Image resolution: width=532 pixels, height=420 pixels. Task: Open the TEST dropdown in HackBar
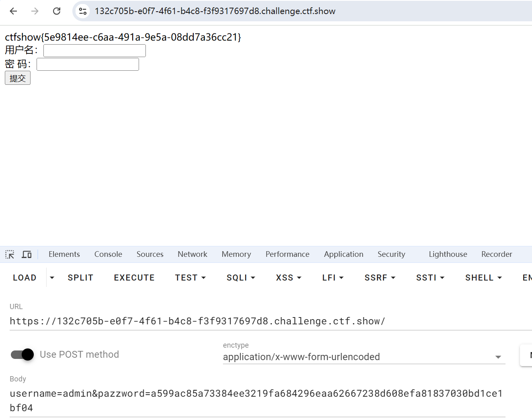[190, 277]
